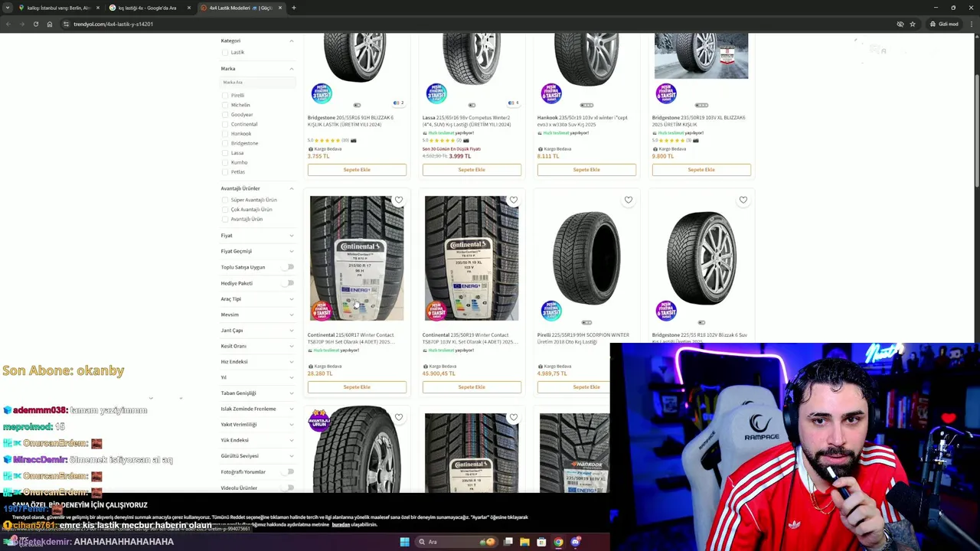Add Bridgestone 235/50R19 Blizzak6 to cart
Screen dimensions: 980x551
[x=701, y=170]
